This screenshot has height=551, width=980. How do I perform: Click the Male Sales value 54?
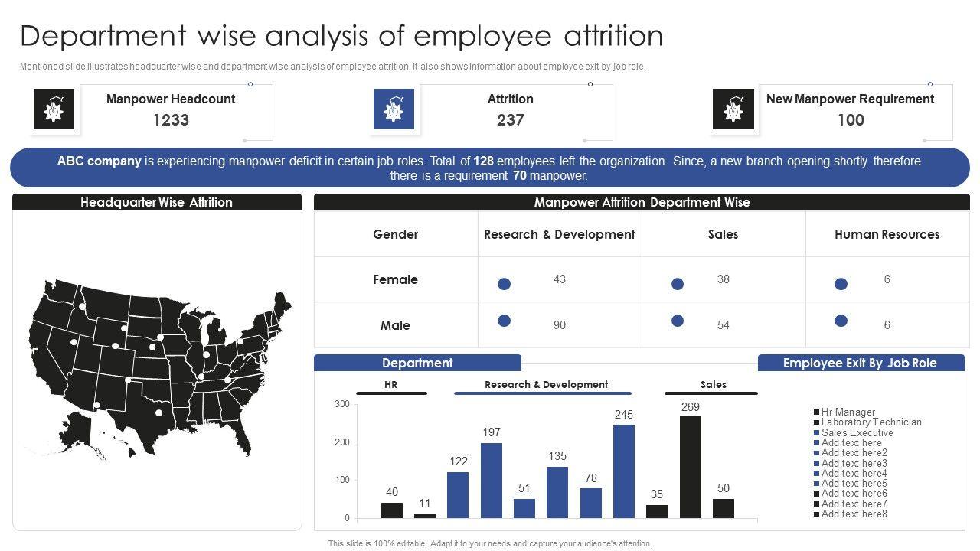coord(724,325)
